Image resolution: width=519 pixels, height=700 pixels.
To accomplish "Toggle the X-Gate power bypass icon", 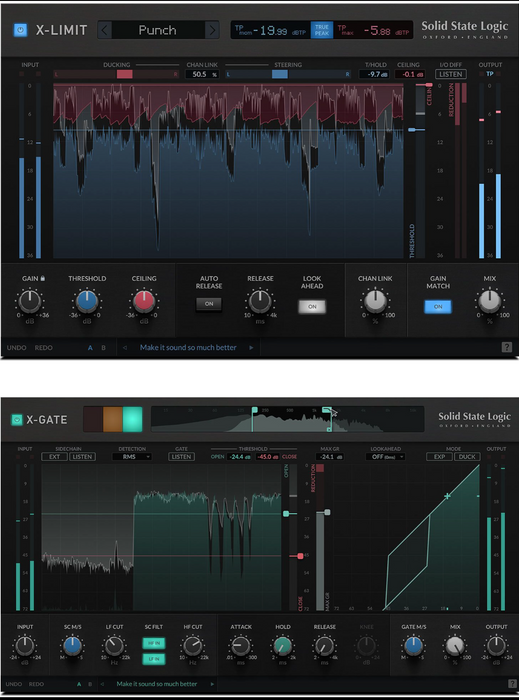I will (x=17, y=420).
